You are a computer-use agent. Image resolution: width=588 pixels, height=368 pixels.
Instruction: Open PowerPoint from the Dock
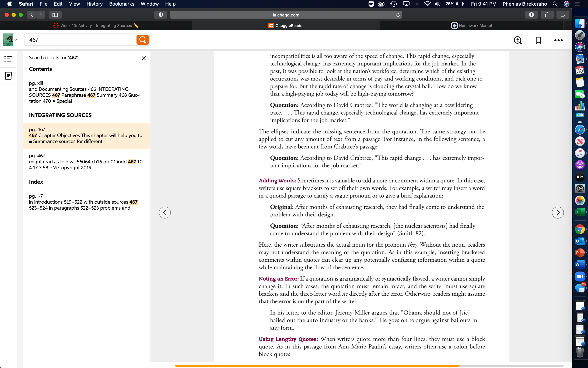pos(580,253)
